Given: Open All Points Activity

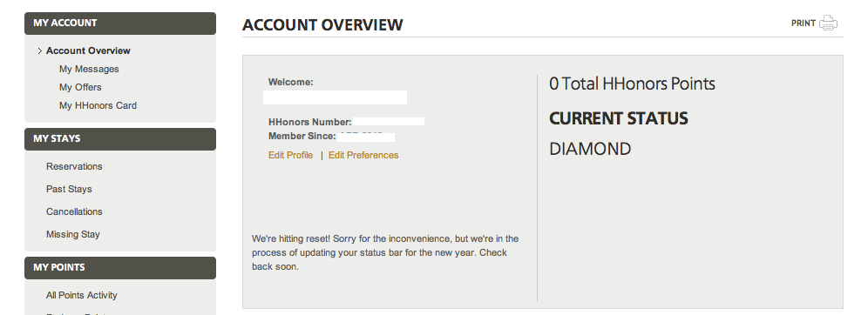Looking at the screenshot, I should click(81, 295).
